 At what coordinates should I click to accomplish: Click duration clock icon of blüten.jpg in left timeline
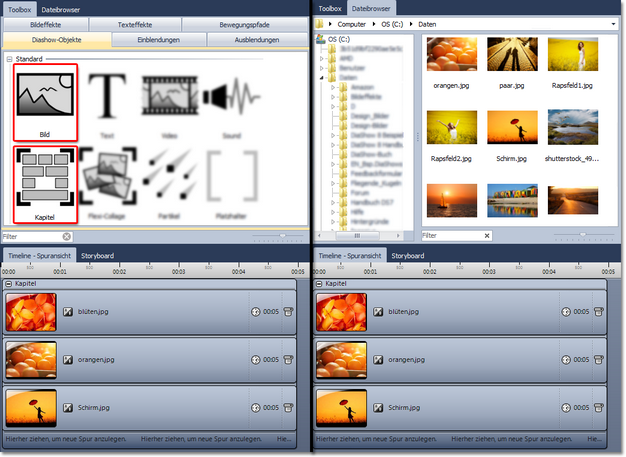tap(256, 312)
